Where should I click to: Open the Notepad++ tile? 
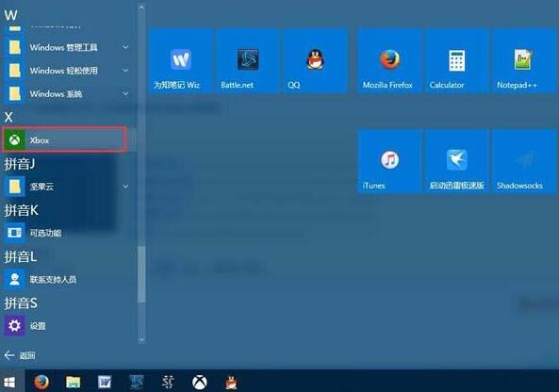(524, 61)
